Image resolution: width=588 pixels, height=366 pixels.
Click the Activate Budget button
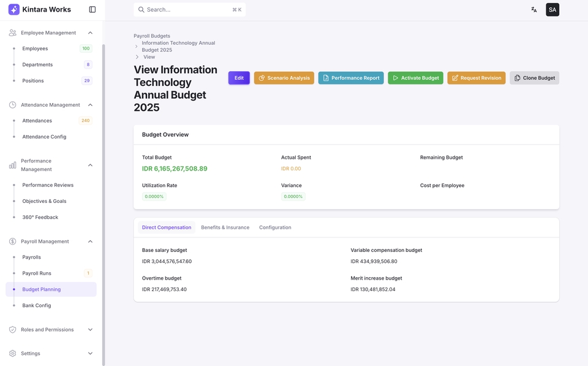point(415,78)
